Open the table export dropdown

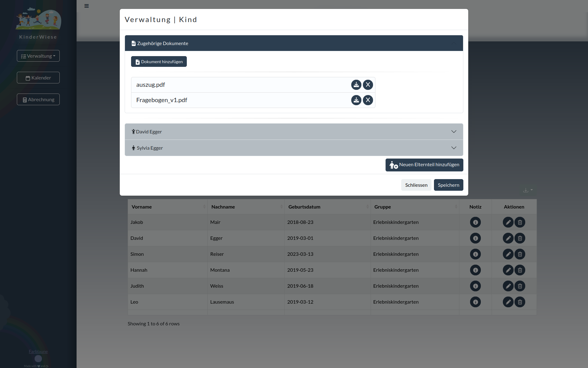528,190
